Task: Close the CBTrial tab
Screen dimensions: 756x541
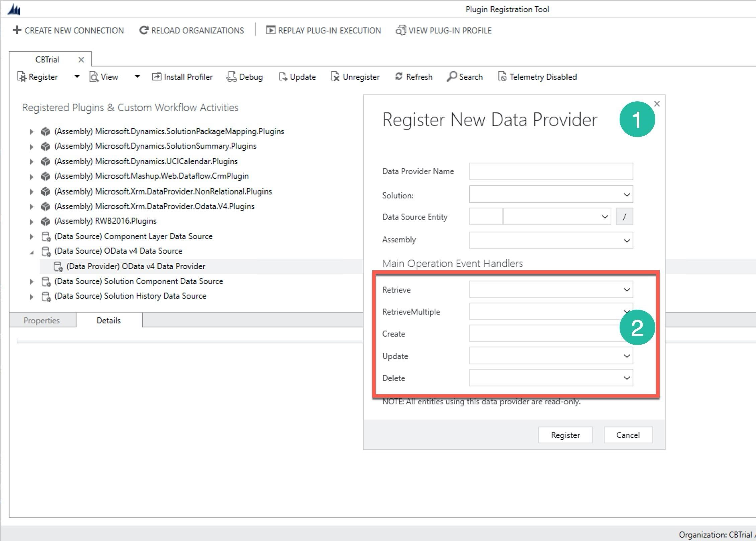Action: click(x=81, y=60)
